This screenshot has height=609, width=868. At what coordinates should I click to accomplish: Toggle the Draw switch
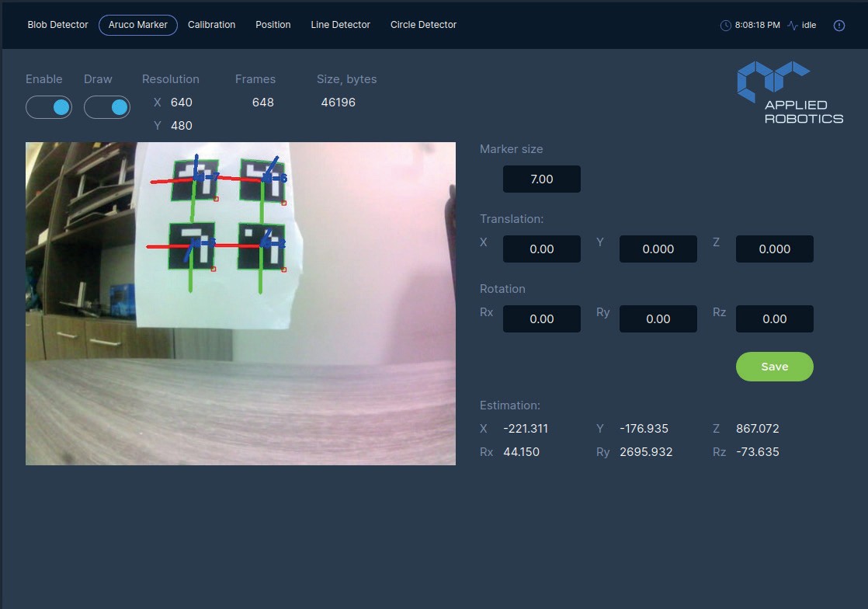[107, 107]
